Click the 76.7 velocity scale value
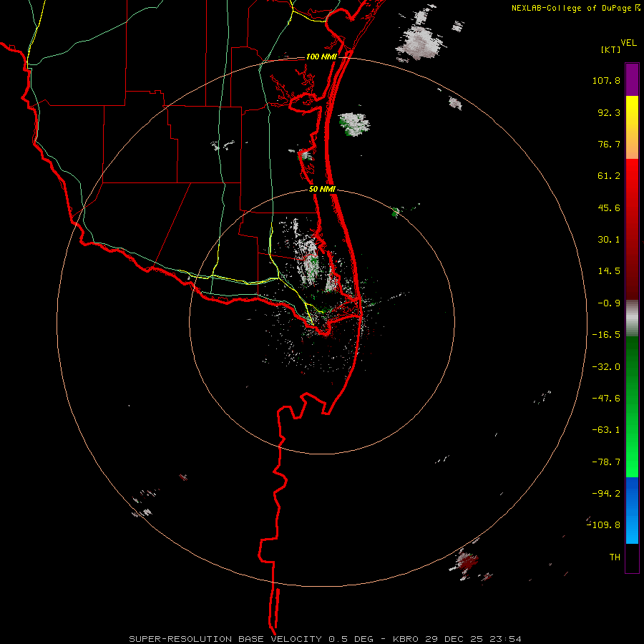 point(609,144)
